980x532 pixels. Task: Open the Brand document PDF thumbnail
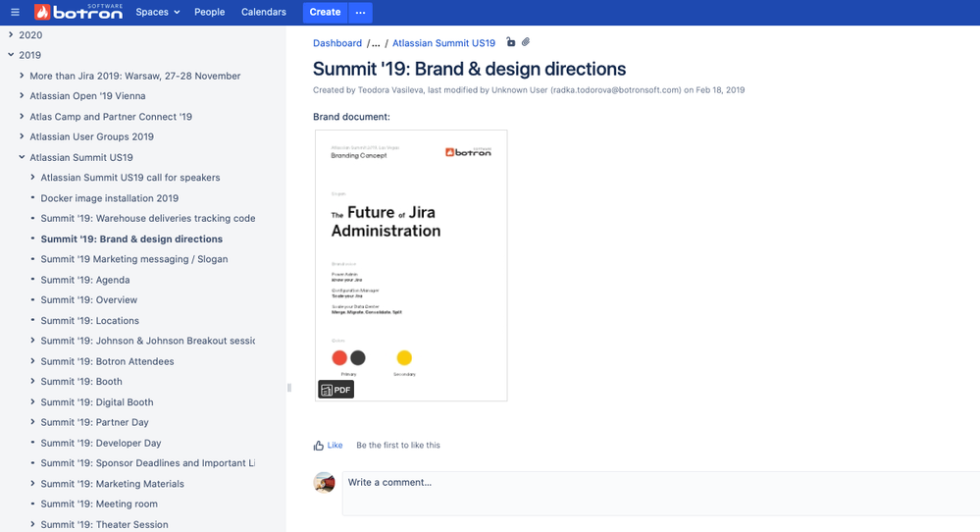[x=411, y=265]
